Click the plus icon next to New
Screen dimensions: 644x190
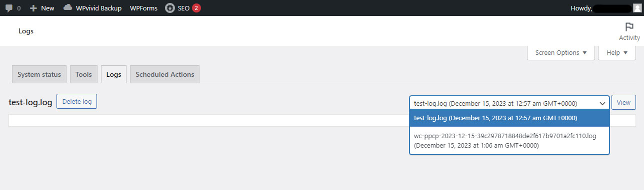tap(33, 8)
